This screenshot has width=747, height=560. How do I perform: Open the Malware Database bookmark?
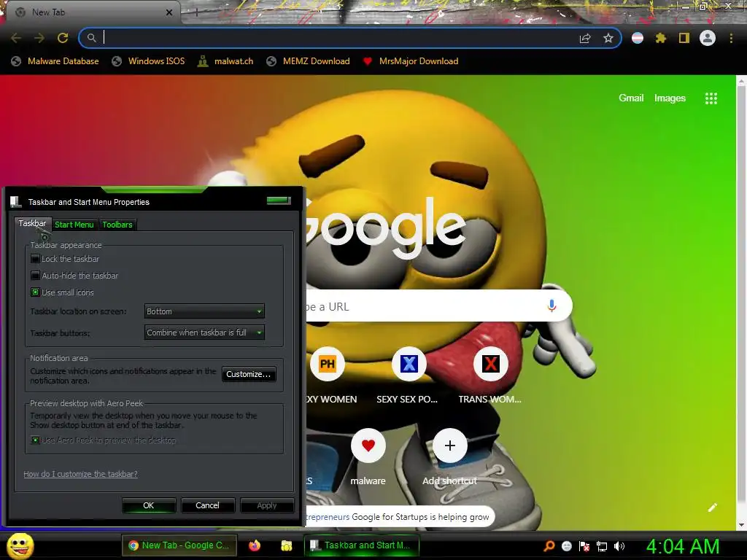pos(55,61)
